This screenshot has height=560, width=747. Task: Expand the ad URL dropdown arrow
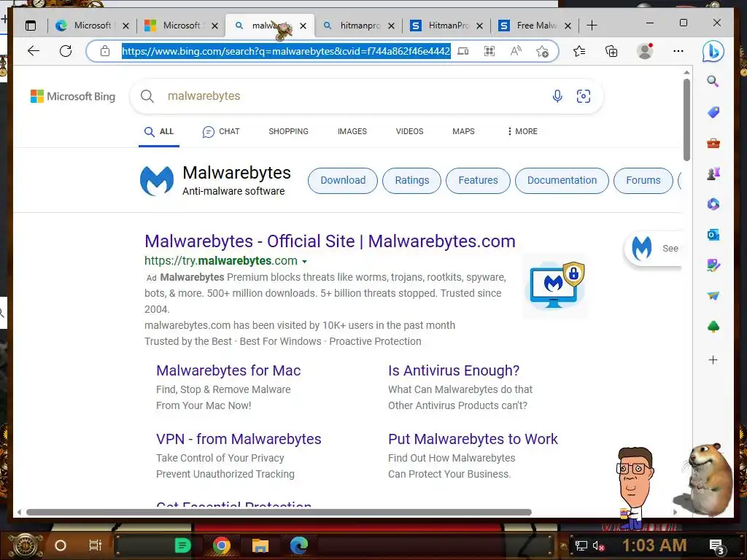[304, 262]
